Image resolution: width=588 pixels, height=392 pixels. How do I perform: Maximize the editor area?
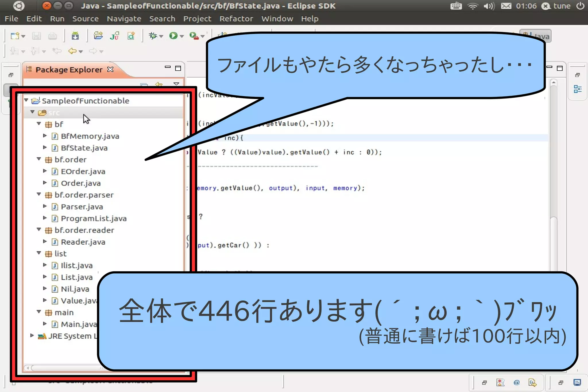[x=560, y=68]
